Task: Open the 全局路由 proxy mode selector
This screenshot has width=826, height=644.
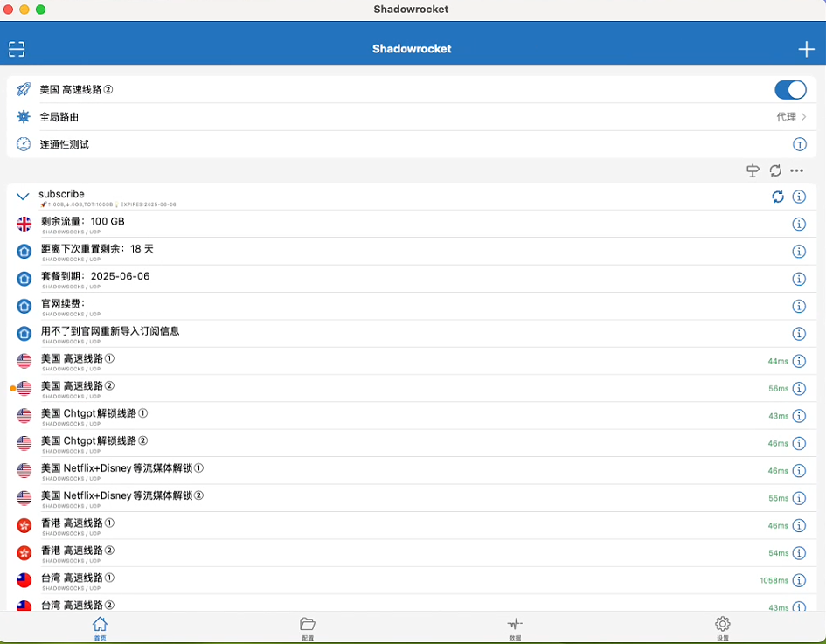Action: 413,117
